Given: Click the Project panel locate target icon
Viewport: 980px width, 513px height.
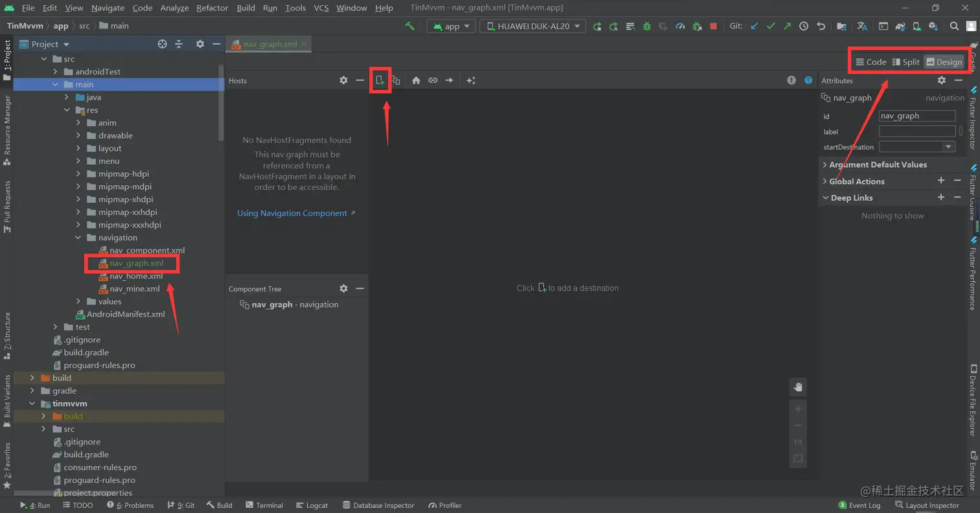Looking at the screenshot, I should [x=163, y=44].
